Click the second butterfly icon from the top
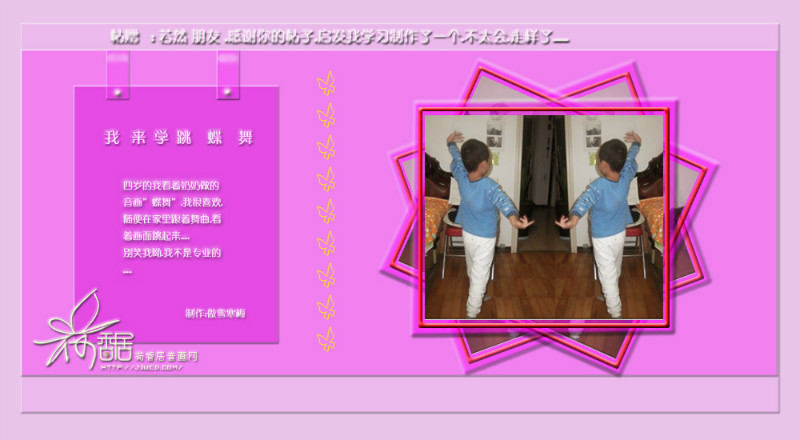Viewport: 800px width, 440px height. 325,114
